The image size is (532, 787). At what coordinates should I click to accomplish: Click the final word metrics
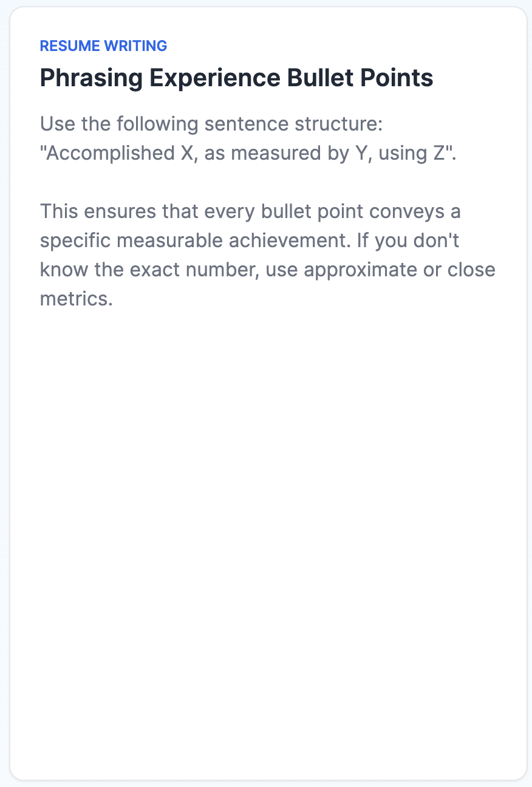tap(76, 299)
